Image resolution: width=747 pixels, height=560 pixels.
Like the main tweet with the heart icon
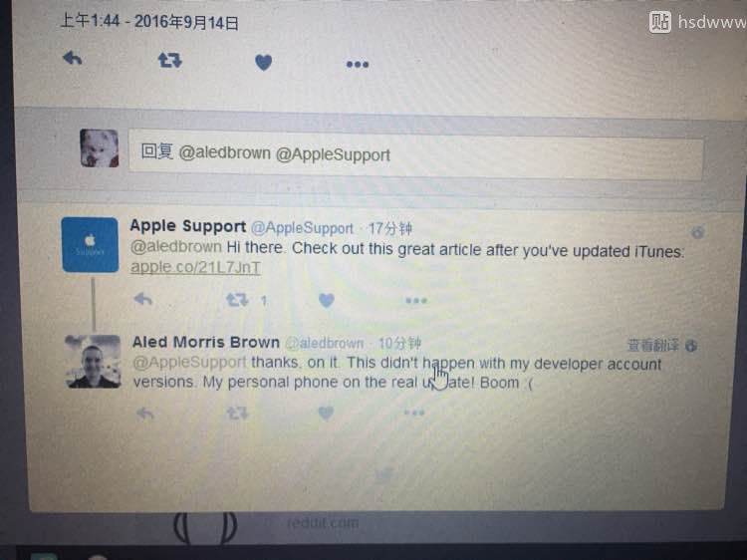coord(264,63)
